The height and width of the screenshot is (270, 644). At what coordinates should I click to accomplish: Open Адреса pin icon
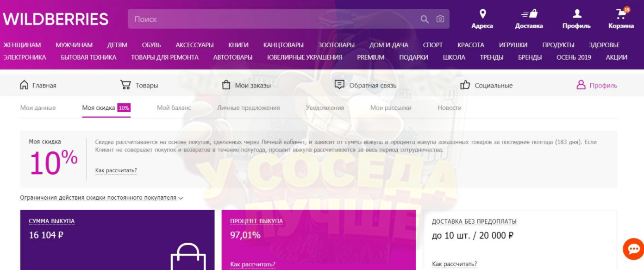click(482, 13)
